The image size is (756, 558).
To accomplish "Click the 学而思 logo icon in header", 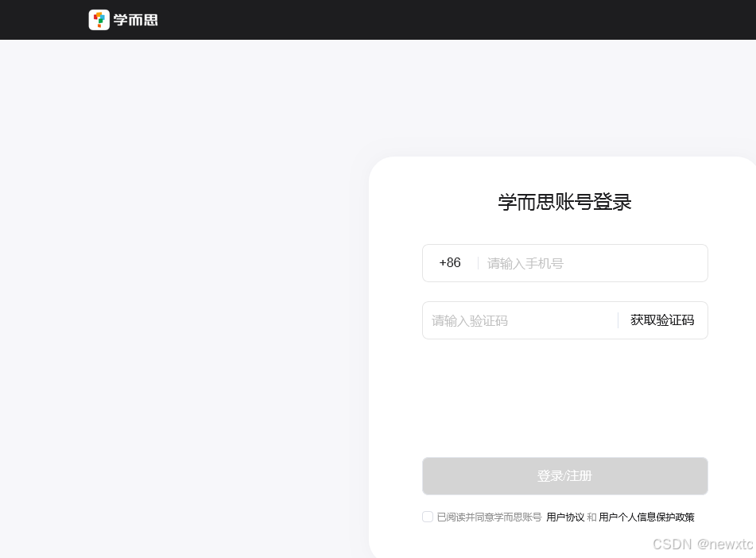I will pos(99,20).
